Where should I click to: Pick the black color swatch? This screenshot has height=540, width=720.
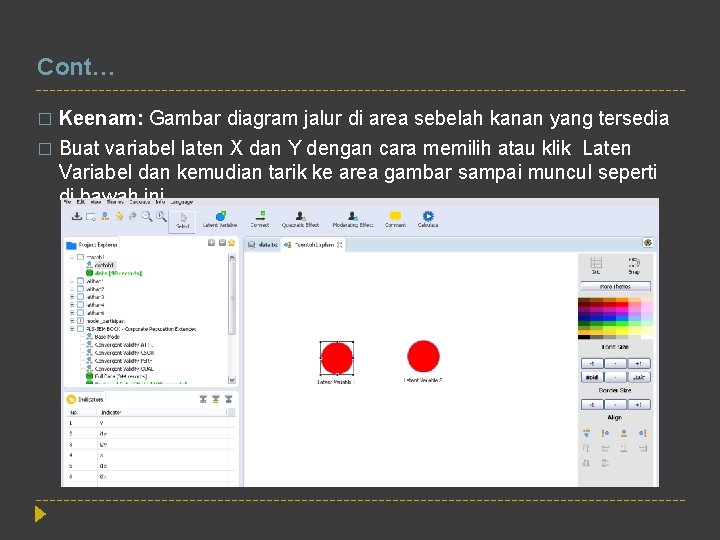584,337
